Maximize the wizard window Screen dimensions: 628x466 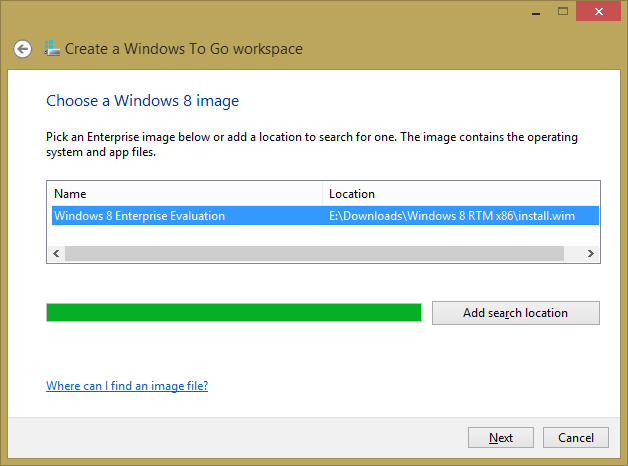click(563, 12)
